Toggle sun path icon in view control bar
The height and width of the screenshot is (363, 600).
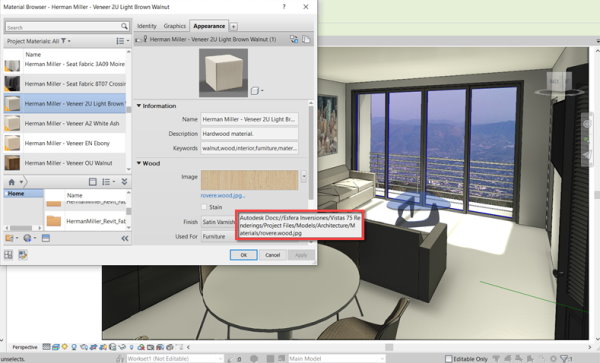pos(64,347)
